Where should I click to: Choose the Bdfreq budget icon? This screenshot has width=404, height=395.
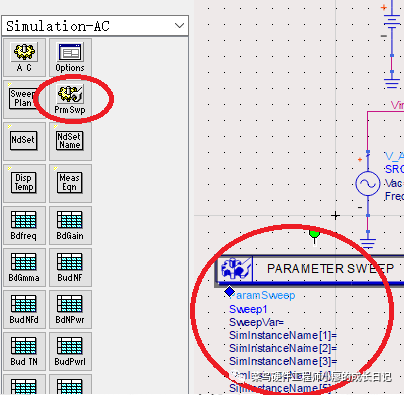[24, 225]
